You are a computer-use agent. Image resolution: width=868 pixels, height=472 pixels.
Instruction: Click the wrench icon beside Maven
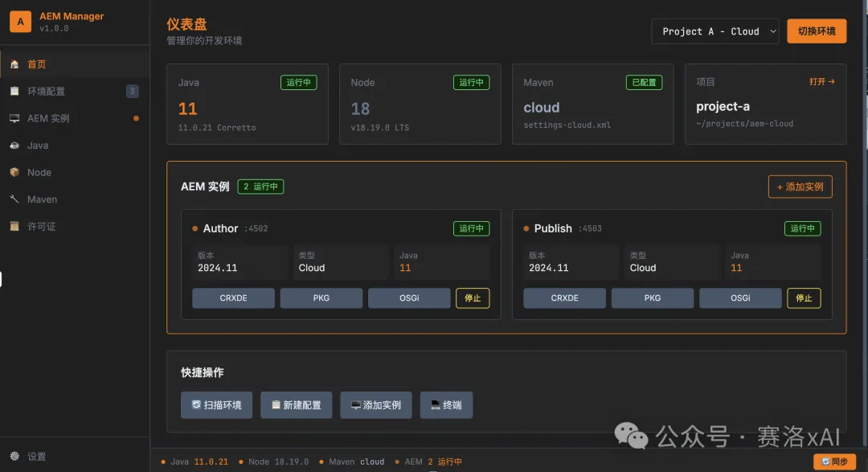[x=14, y=199]
